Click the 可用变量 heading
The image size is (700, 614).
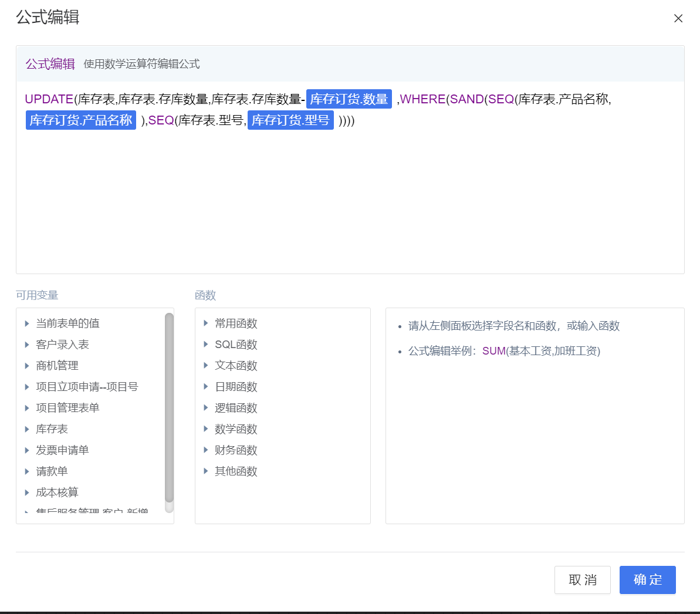click(37, 295)
